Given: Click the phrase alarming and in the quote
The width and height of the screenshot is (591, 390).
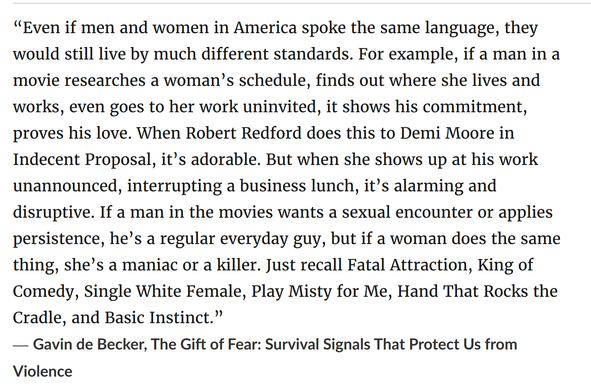Looking at the screenshot, I should click(445, 186).
